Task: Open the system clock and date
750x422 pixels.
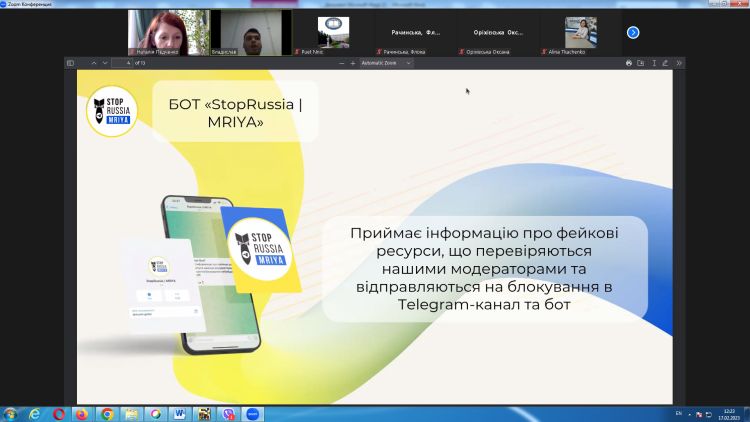Action: click(x=725, y=413)
